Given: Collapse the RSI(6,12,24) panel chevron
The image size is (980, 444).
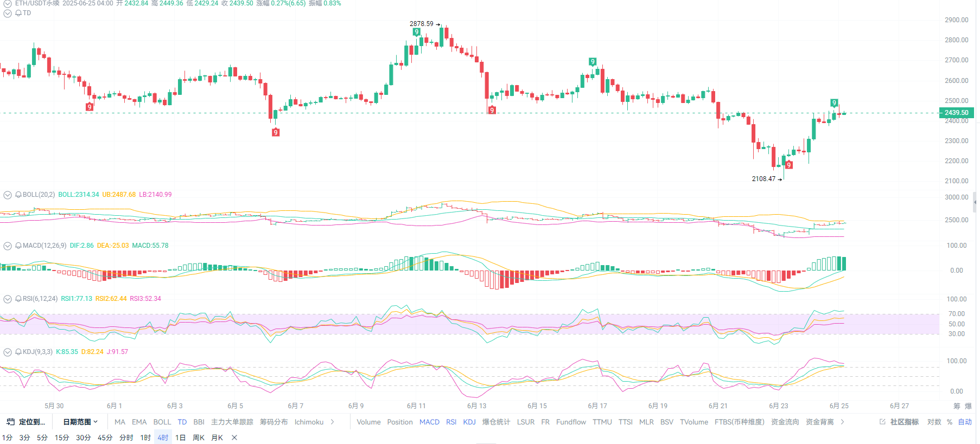Looking at the screenshot, I should tap(8, 299).
